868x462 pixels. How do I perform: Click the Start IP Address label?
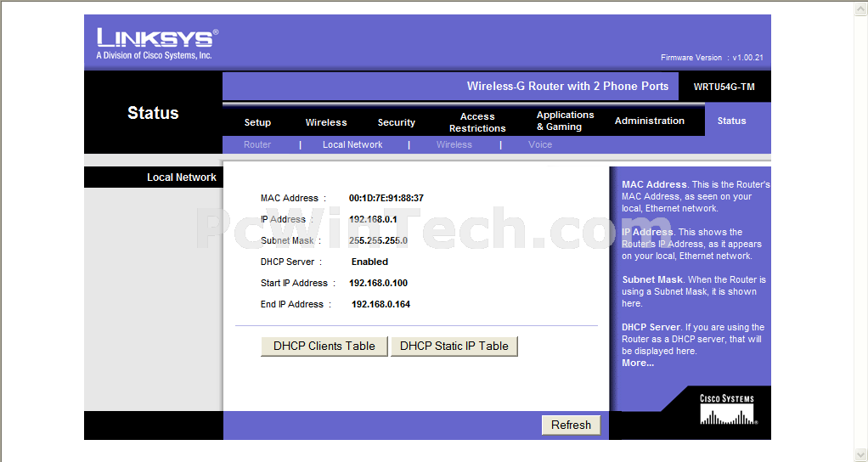298,283
